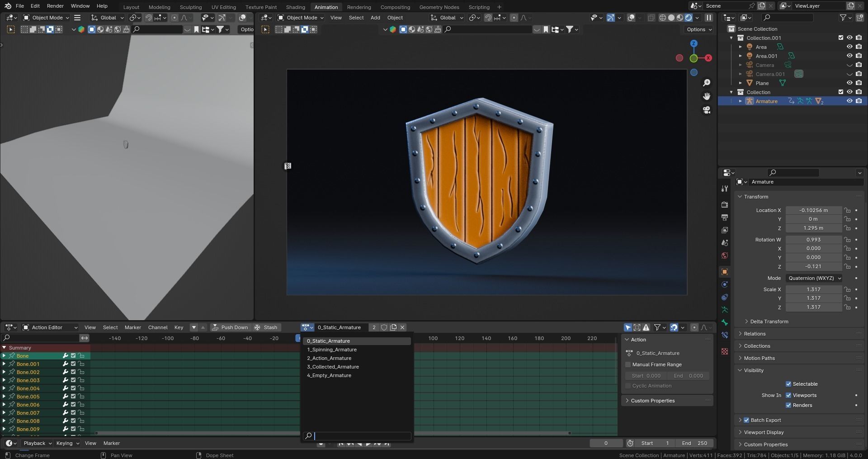Open the Output properties tab
The width and height of the screenshot is (868, 459).
click(725, 218)
